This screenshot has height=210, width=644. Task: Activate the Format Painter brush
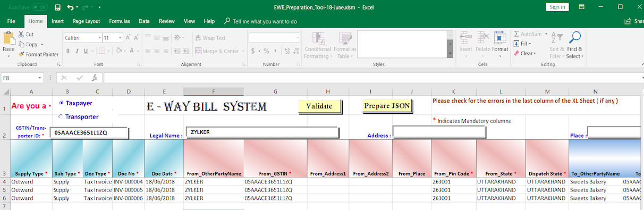(21, 54)
